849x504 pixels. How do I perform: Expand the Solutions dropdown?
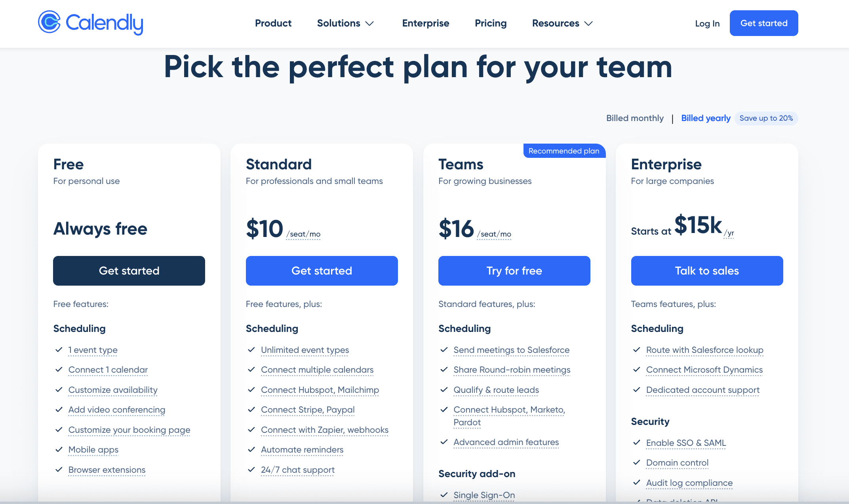[x=344, y=23]
